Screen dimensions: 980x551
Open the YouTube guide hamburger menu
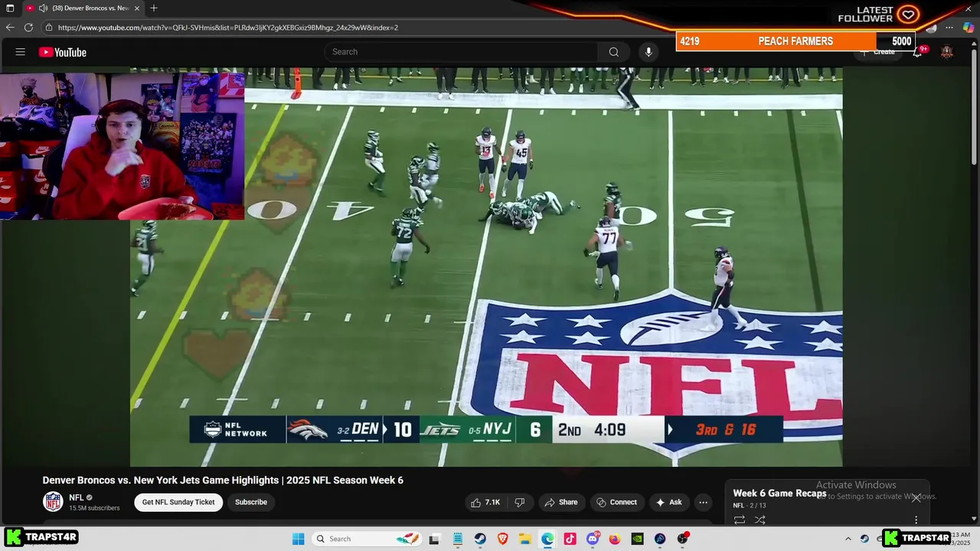tap(21, 52)
